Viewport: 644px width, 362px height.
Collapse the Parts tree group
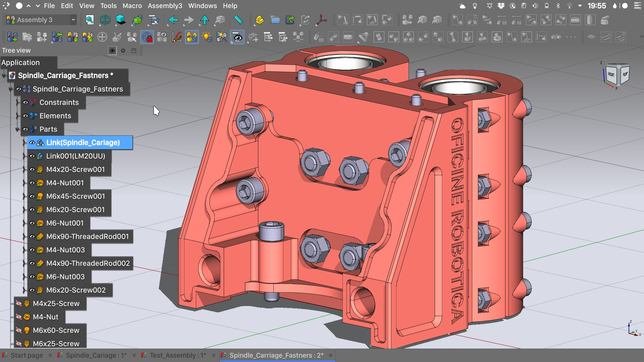pyautogui.click(x=17, y=129)
